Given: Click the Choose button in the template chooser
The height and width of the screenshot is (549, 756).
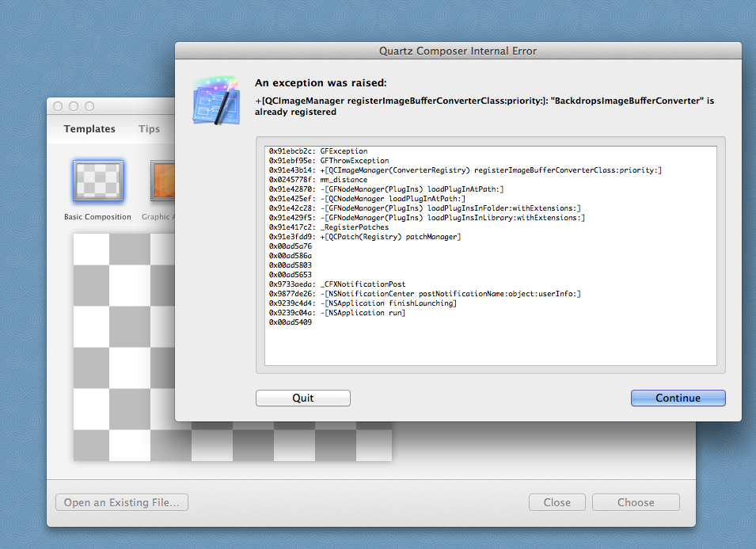Looking at the screenshot, I should point(636,502).
